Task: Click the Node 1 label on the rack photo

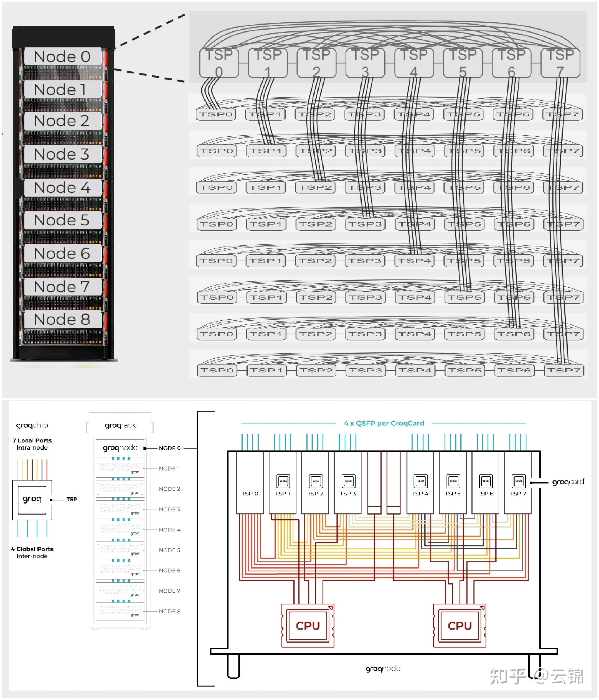Action: point(63,90)
